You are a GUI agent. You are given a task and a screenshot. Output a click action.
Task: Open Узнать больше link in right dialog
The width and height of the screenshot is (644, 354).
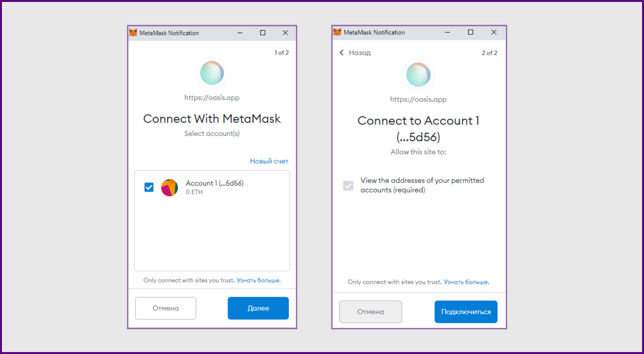466,282
